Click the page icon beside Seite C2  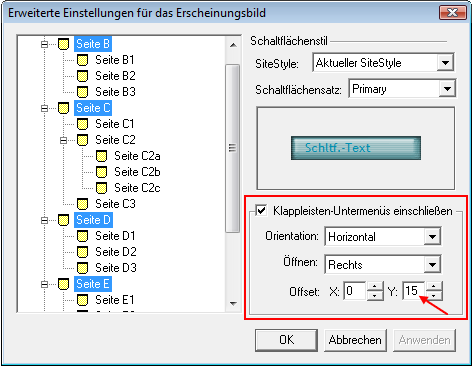[x=82, y=140]
